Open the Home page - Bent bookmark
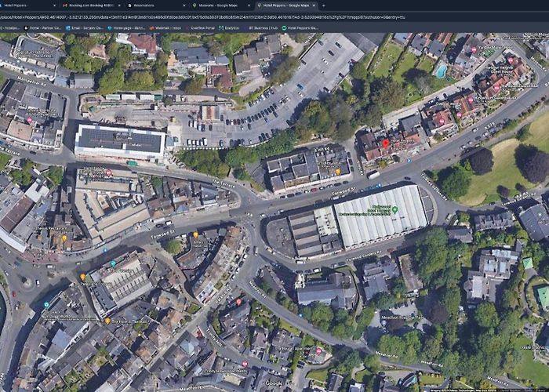Viewport: 549px width, 392px height. coord(126,27)
